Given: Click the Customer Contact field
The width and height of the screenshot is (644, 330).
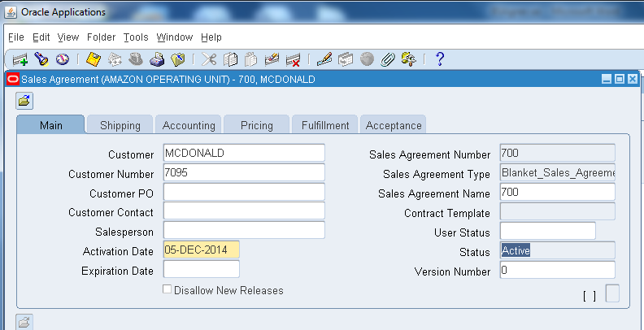Looking at the screenshot, I should pos(244,211).
